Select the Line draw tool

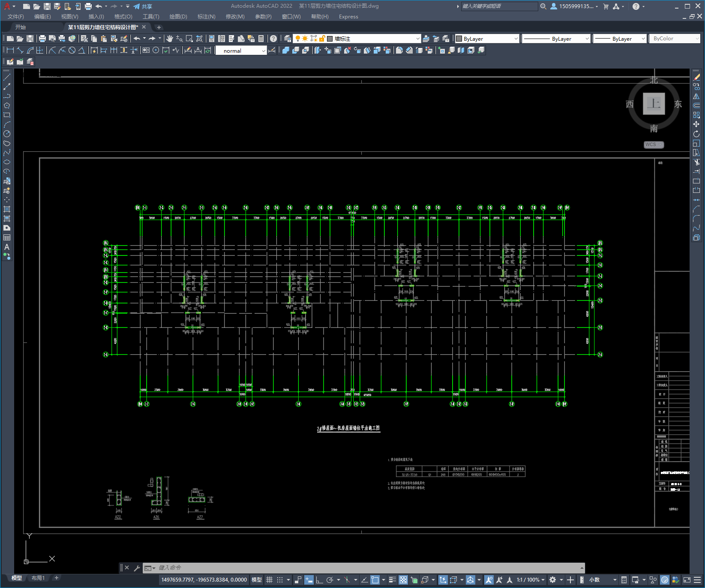7,77
